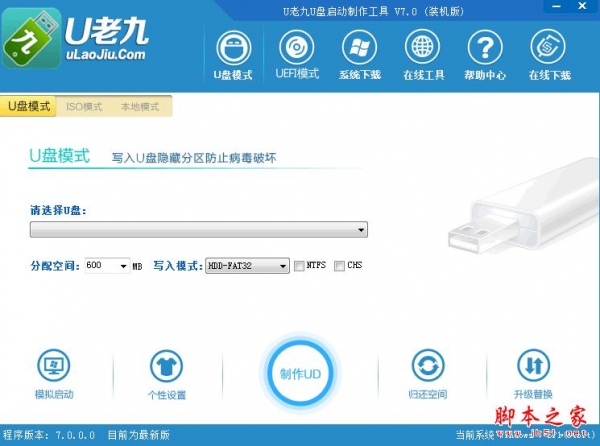Click the U老九 uLaoJiu.Com logo
600x446 pixels.
(75, 38)
